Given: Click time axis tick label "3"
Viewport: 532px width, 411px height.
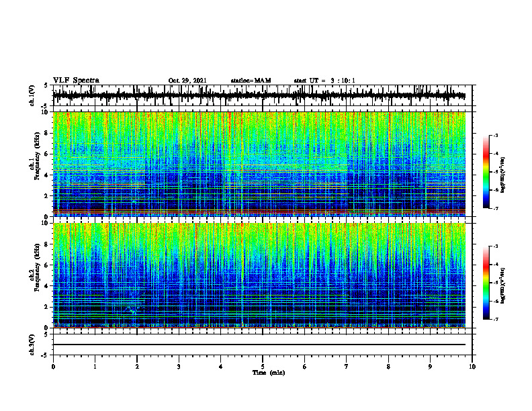Looking at the screenshot, I should pyautogui.click(x=179, y=367).
